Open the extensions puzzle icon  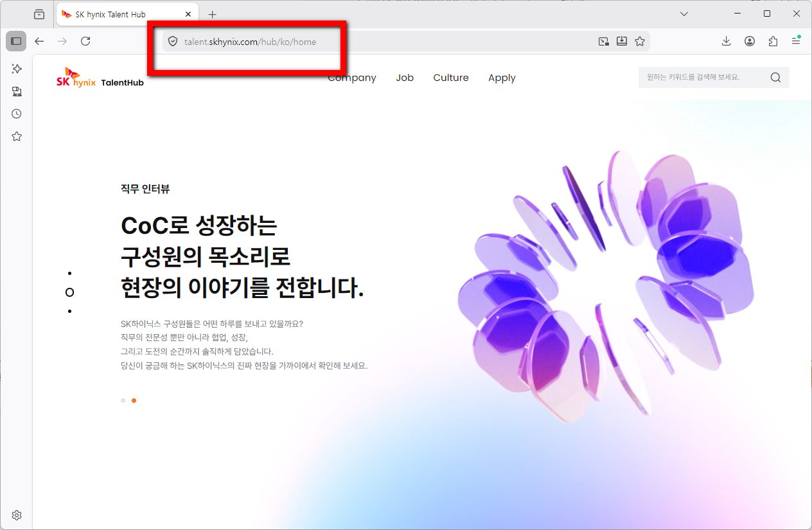pyautogui.click(x=773, y=41)
